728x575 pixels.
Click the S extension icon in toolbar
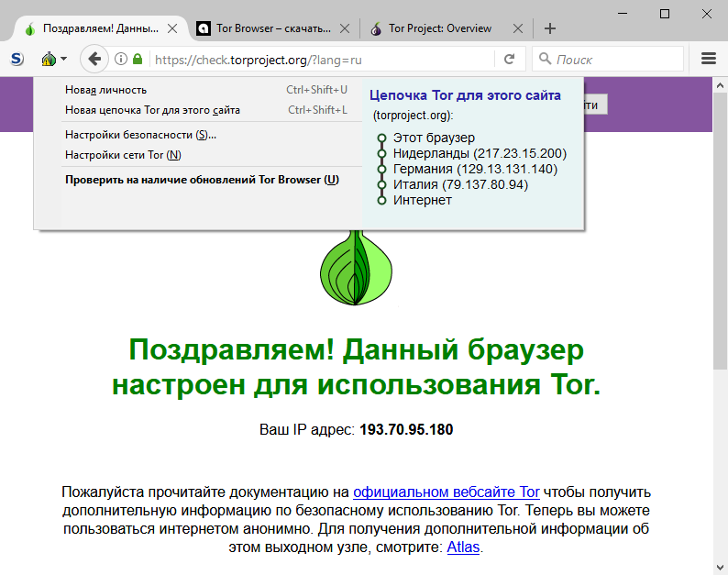coord(17,59)
